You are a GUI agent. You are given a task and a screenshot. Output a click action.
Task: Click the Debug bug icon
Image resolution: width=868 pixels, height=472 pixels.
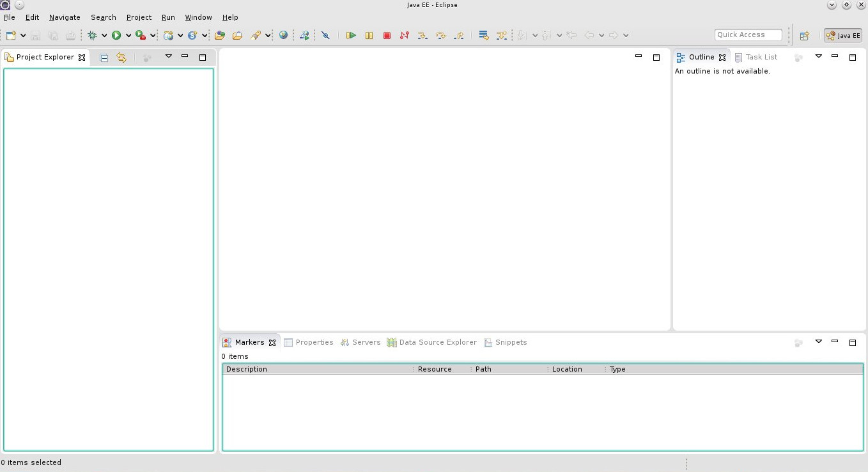click(93, 36)
